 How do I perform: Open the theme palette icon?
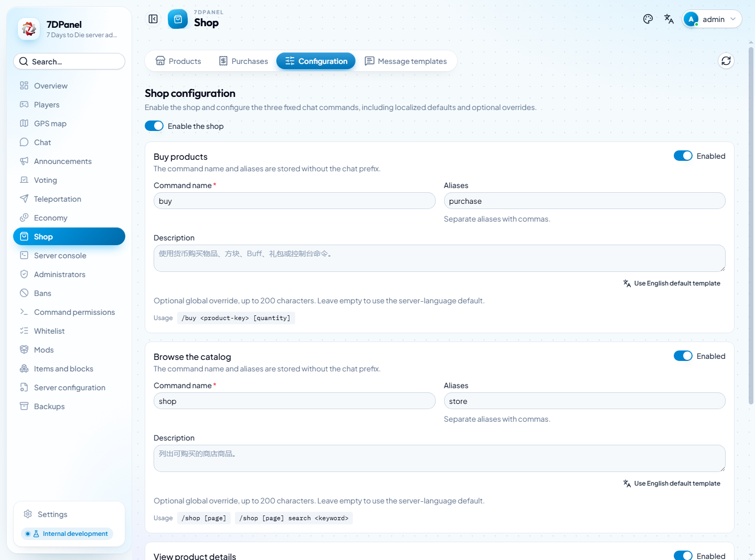pyautogui.click(x=648, y=19)
